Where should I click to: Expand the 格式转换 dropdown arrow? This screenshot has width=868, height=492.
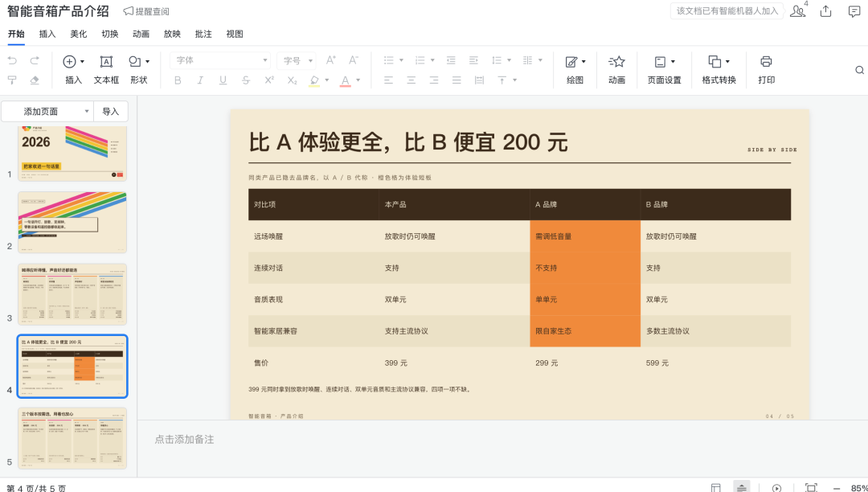727,61
